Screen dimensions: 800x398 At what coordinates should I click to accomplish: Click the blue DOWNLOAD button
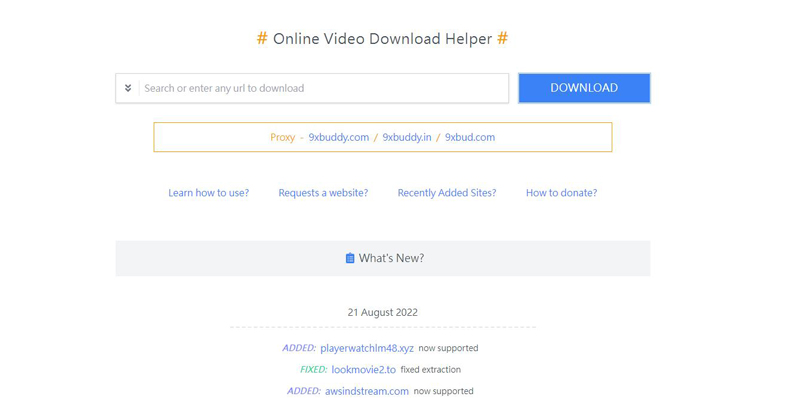point(584,88)
